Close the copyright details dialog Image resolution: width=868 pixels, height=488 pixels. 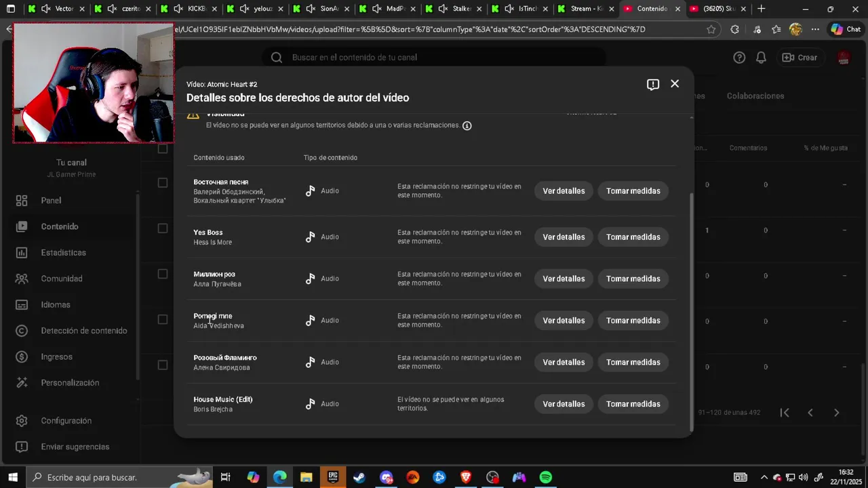[675, 83]
